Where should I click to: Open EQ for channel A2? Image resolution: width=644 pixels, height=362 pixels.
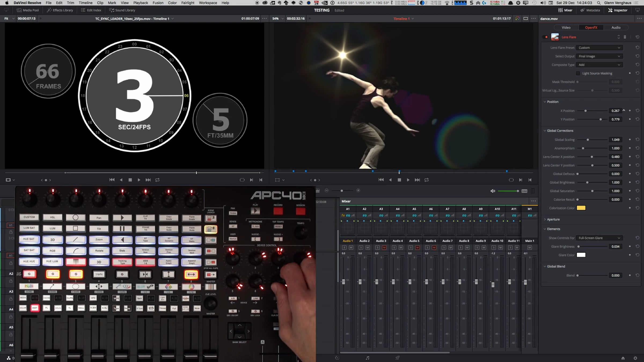364,215
